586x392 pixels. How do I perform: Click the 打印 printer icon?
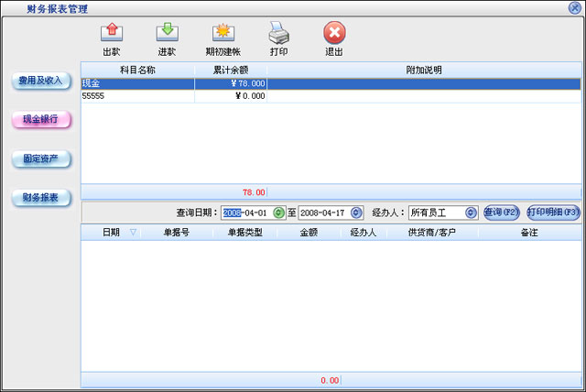tap(278, 34)
